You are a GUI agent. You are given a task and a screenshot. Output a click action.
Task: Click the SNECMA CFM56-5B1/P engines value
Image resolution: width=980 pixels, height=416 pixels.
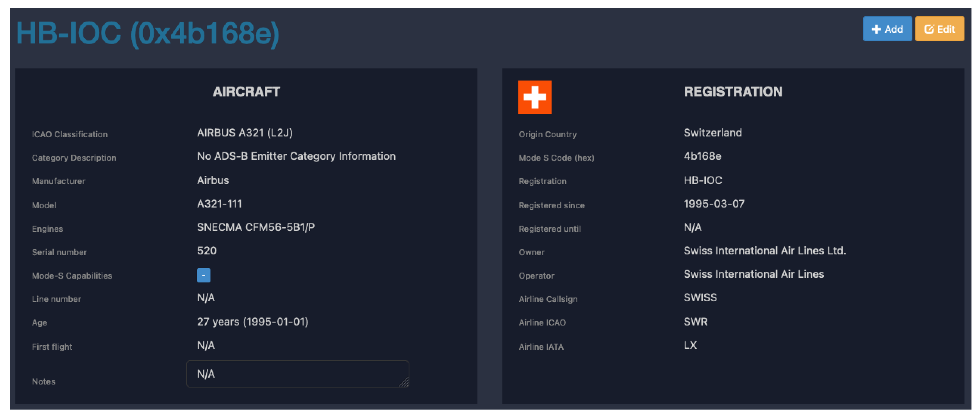tap(256, 227)
